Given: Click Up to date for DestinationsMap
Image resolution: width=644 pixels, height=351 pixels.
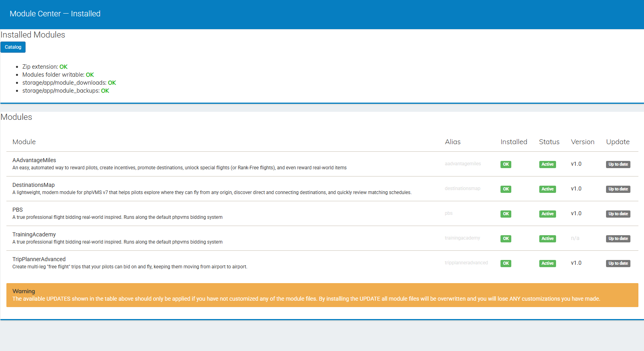Looking at the screenshot, I should click(618, 189).
